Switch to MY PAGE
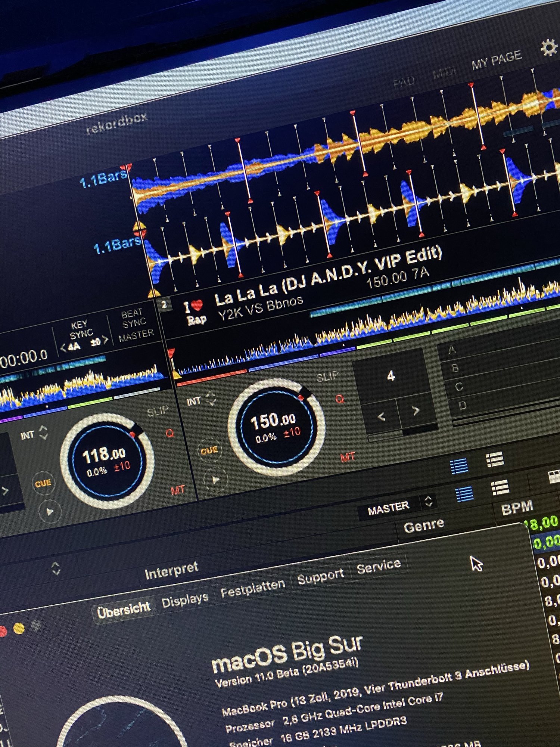The height and width of the screenshot is (747, 560). click(x=496, y=60)
